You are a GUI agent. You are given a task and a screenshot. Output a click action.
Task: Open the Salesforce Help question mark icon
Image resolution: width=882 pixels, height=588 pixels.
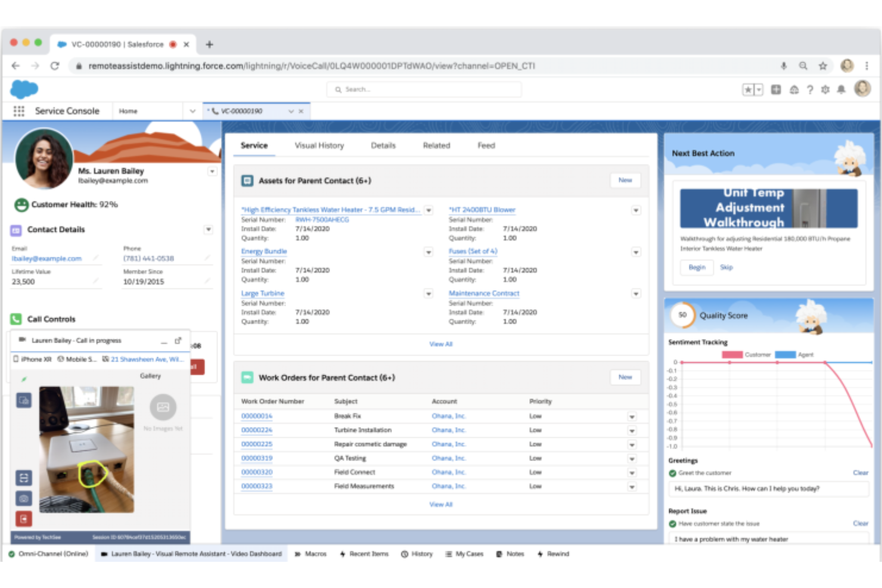click(809, 89)
